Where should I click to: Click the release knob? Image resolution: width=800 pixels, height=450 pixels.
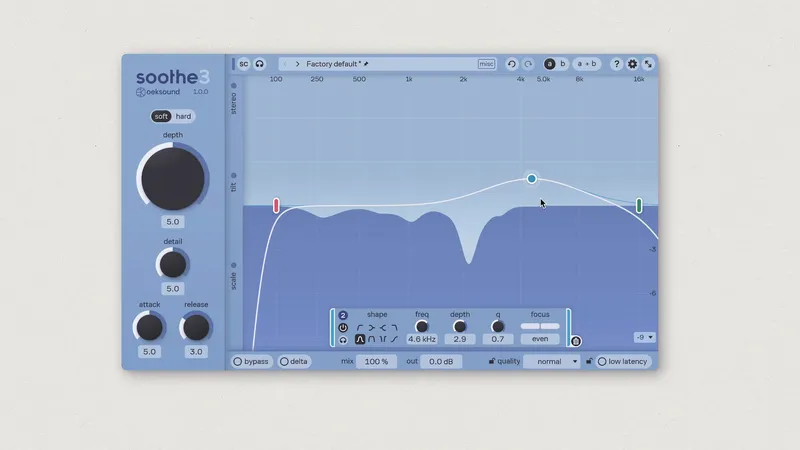[196, 327]
